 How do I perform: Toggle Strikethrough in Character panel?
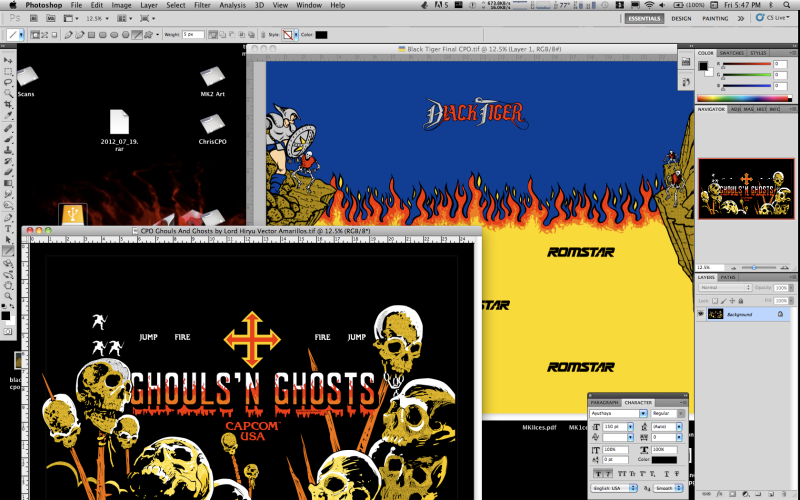click(677, 474)
